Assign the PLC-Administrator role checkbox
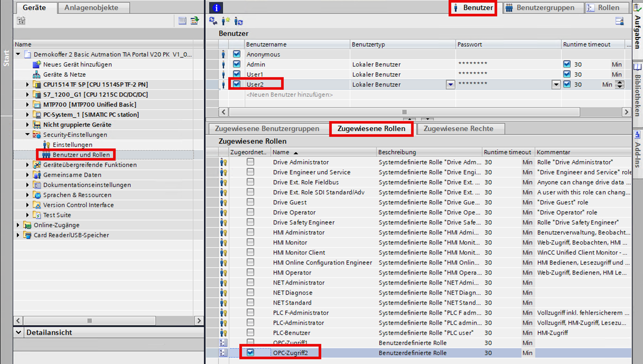 click(250, 322)
